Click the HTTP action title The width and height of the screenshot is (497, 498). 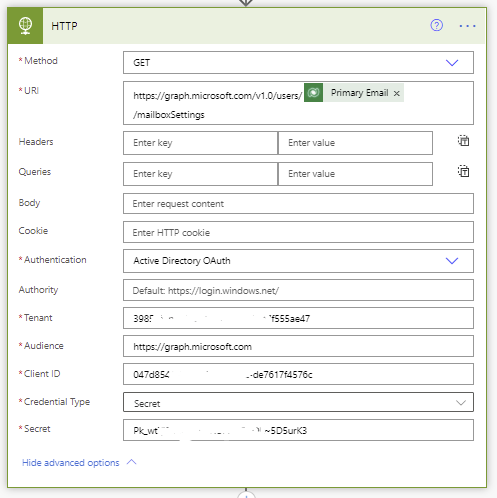tap(64, 26)
